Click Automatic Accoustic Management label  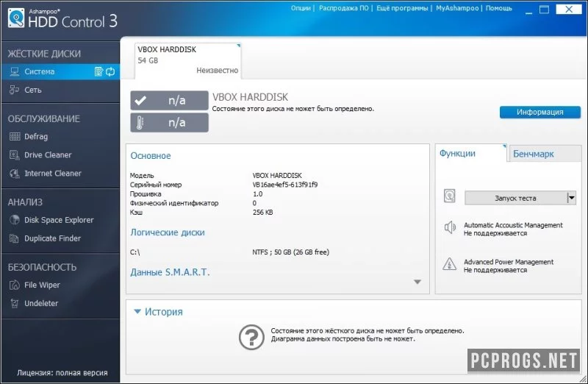(x=513, y=225)
